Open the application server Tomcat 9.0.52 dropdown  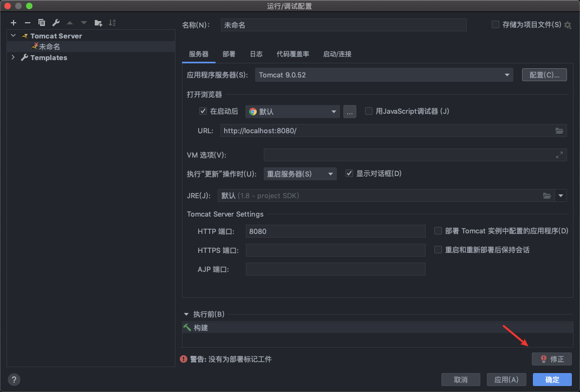pyautogui.click(x=384, y=75)
